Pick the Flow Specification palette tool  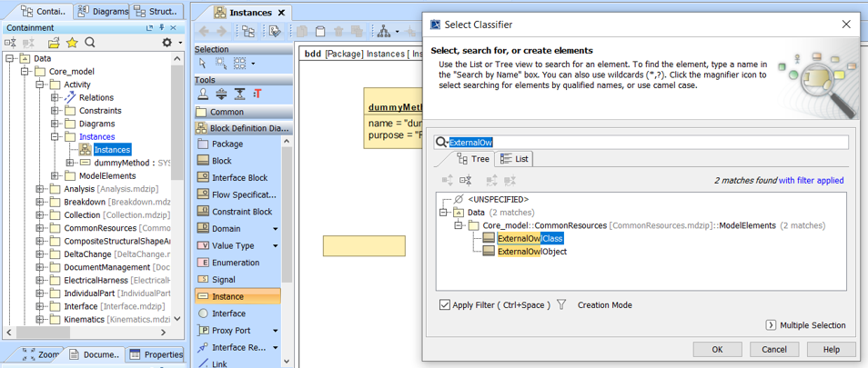coord(243,194)
